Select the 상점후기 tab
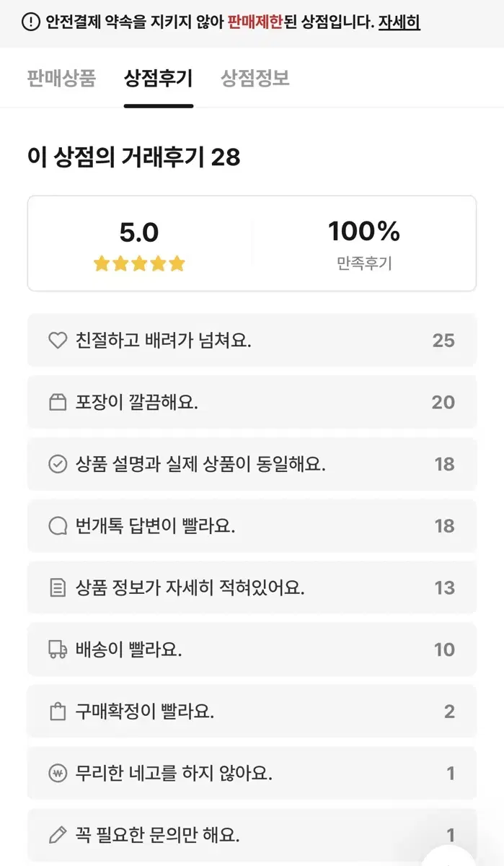504x866 pixels. (159, 78)
